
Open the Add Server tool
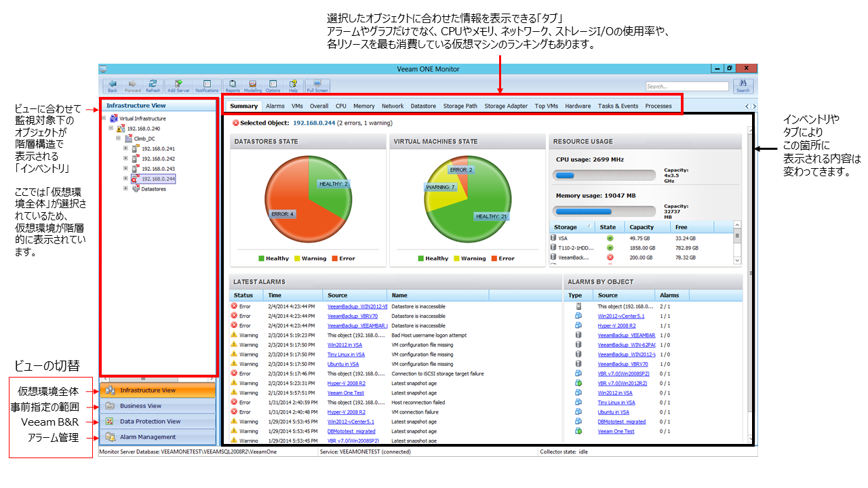tap(178, 85)
